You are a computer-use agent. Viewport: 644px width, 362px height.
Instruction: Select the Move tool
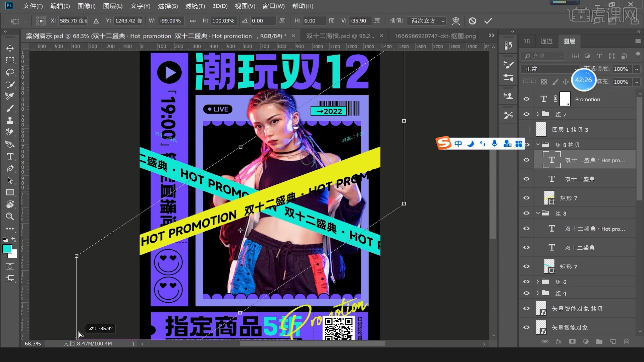(x=10, y=48)
